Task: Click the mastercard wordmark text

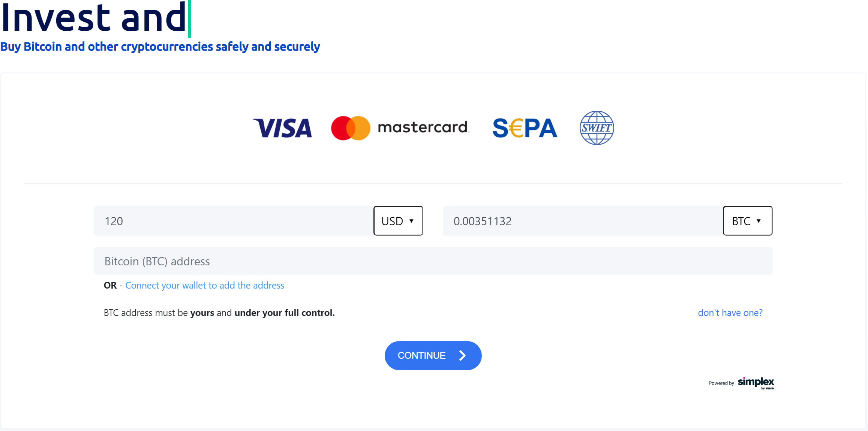Action: pos(423,127)
